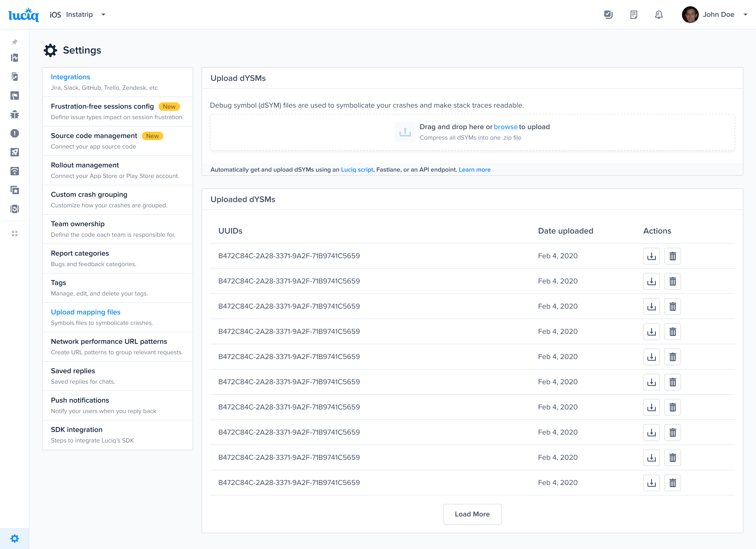Image resolution: width=756 pixels, height=549 pixels.
Task: Expand the Instatrip app selector dropdown
Action: coord(103,15)
